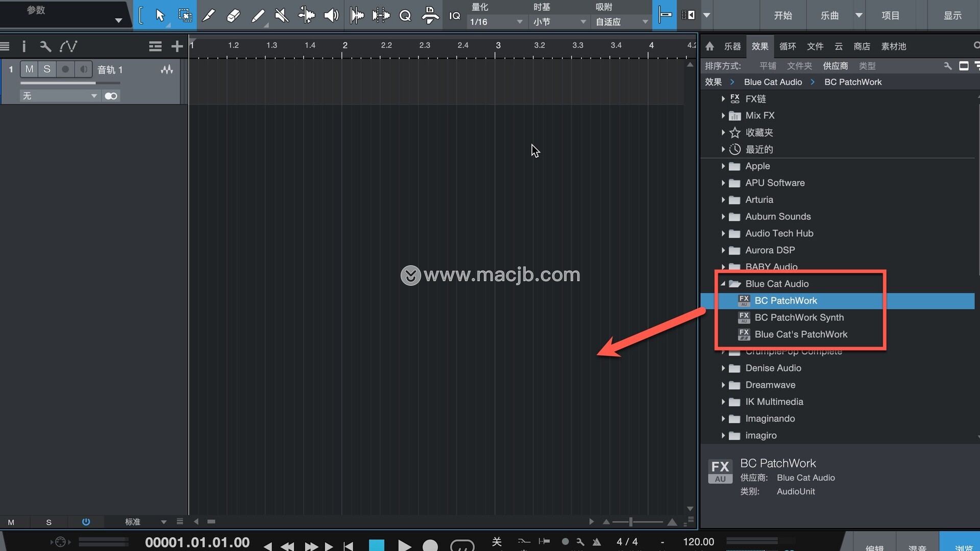Screen dimensions: 980x551
Task: Open the 1/16 quantize dropdown
Action: tap(496, 22)
